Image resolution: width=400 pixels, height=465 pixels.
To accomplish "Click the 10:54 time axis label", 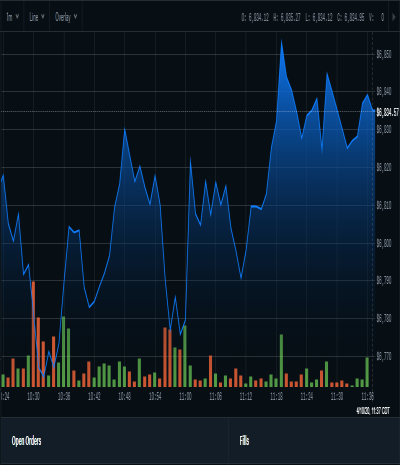I will tap(155, 396).
